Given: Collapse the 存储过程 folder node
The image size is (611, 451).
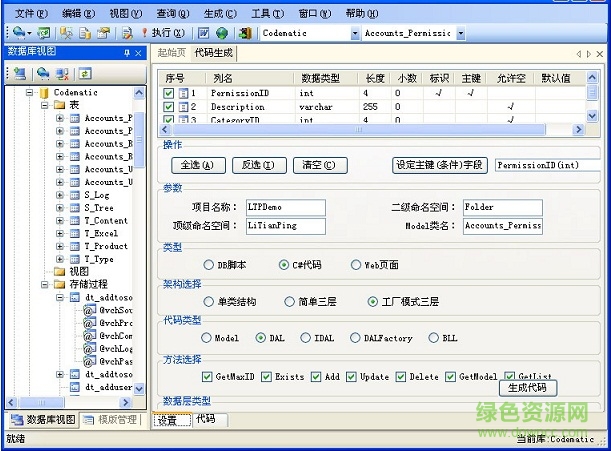Looking at the screenshot, I should [x=44, y=285].
